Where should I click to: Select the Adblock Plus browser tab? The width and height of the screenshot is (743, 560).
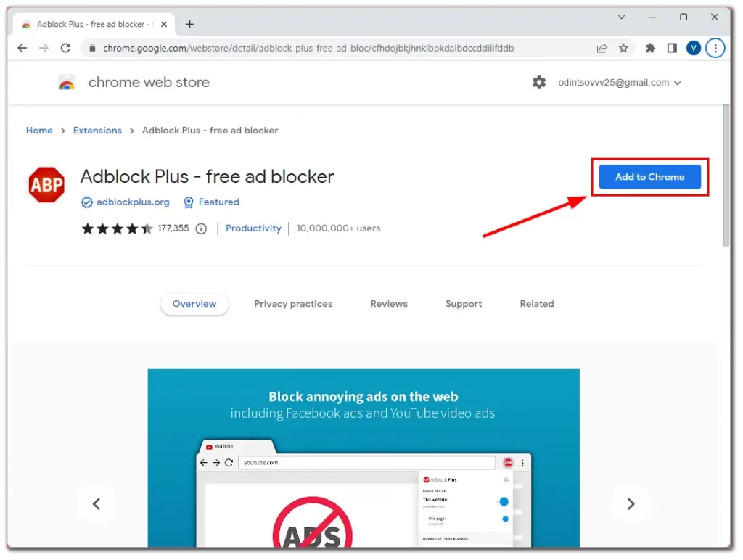(x=94, y=24)
